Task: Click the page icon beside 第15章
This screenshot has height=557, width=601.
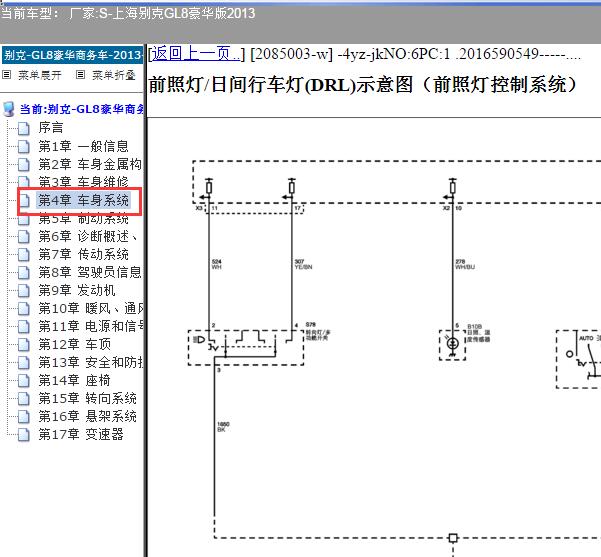Action: (x=24, y=399)
